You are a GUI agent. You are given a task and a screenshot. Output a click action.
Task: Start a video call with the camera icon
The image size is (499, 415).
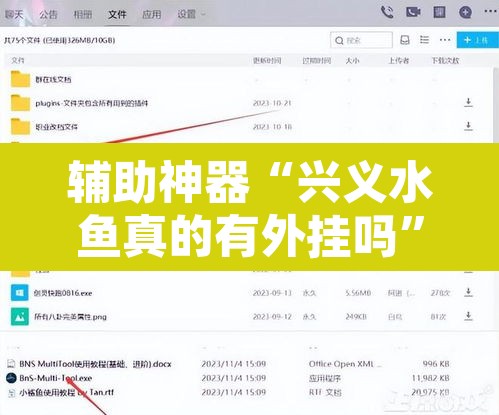click(x=413, y=13)
